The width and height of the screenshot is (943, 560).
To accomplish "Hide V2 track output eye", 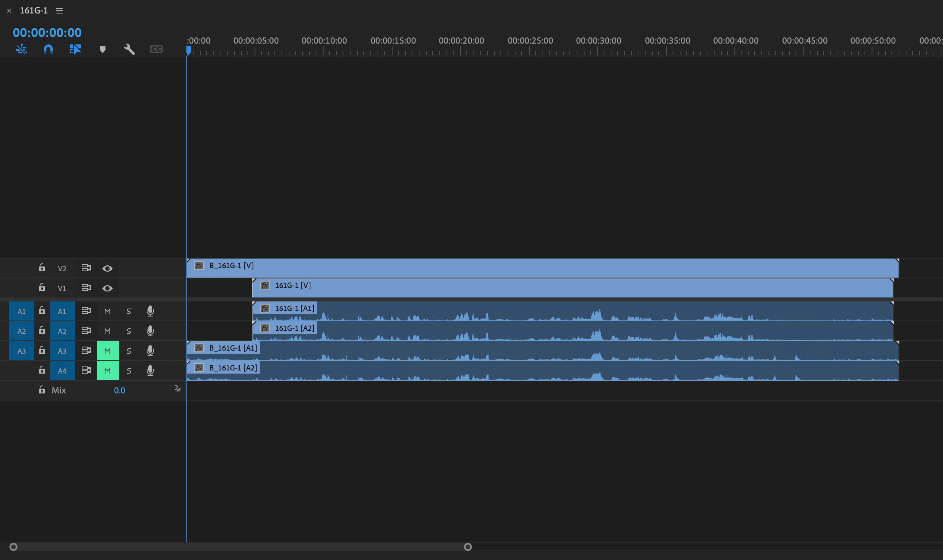I will click(107, 268).
